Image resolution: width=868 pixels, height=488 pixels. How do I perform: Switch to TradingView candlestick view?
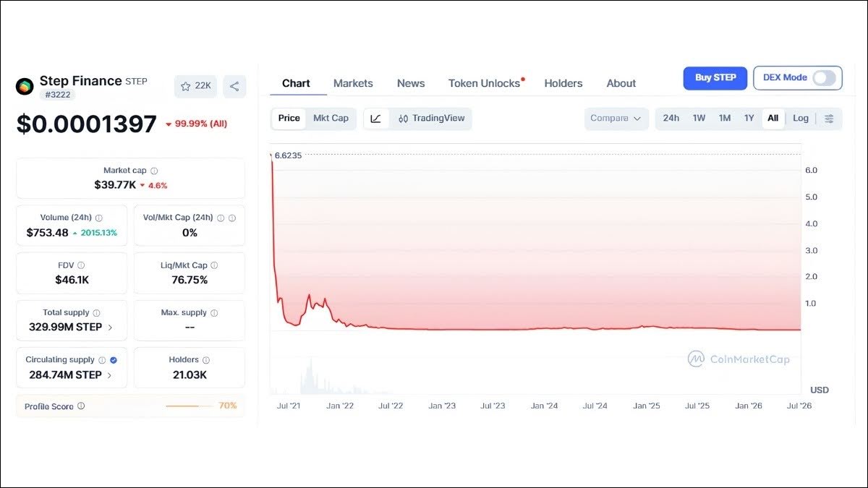tap(432, 119)
